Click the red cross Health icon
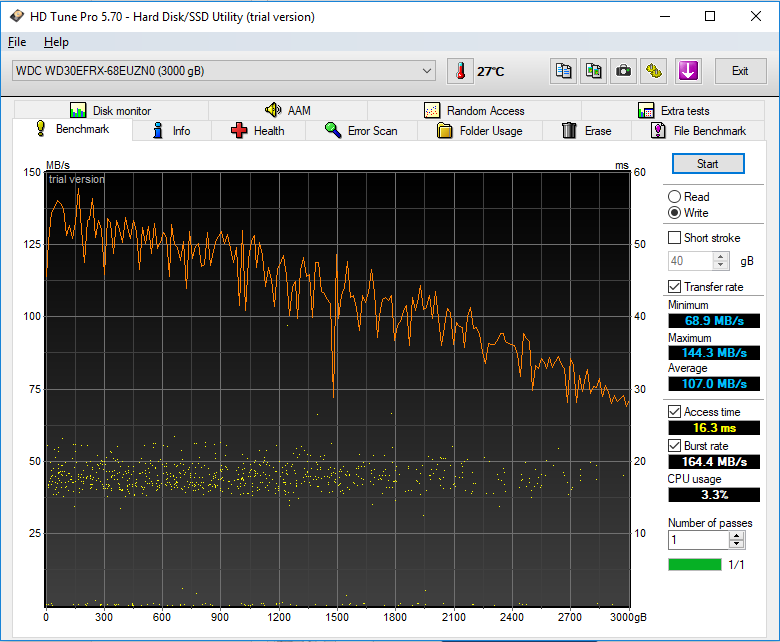Viewport: 780px width, 642px height. click(x=239, y=130)
